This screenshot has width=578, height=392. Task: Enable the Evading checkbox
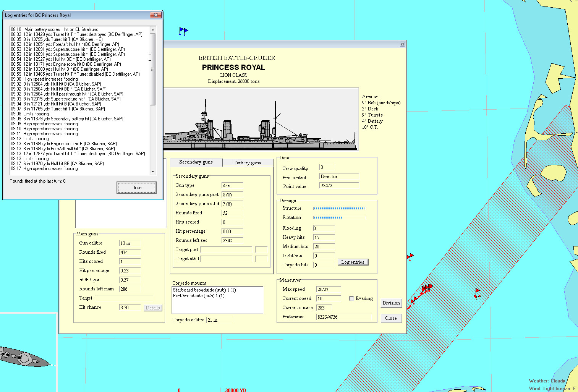(x=351, y=298)
